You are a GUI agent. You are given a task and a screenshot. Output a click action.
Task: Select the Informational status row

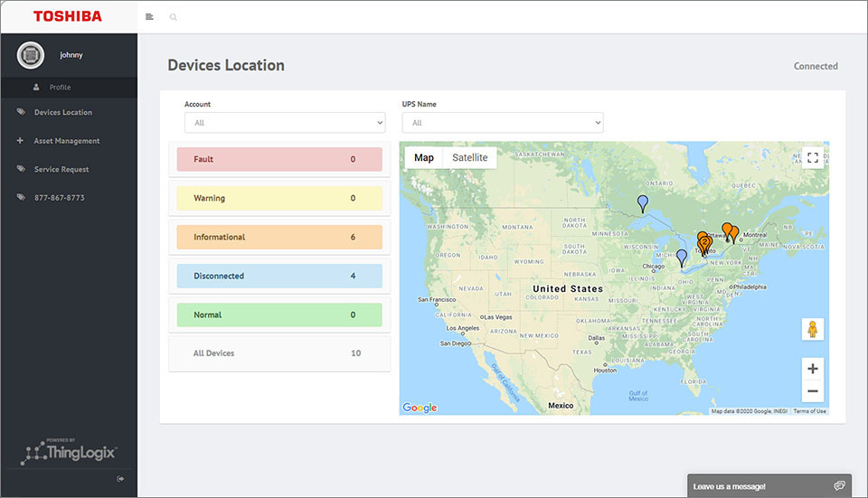coord(279,237)
